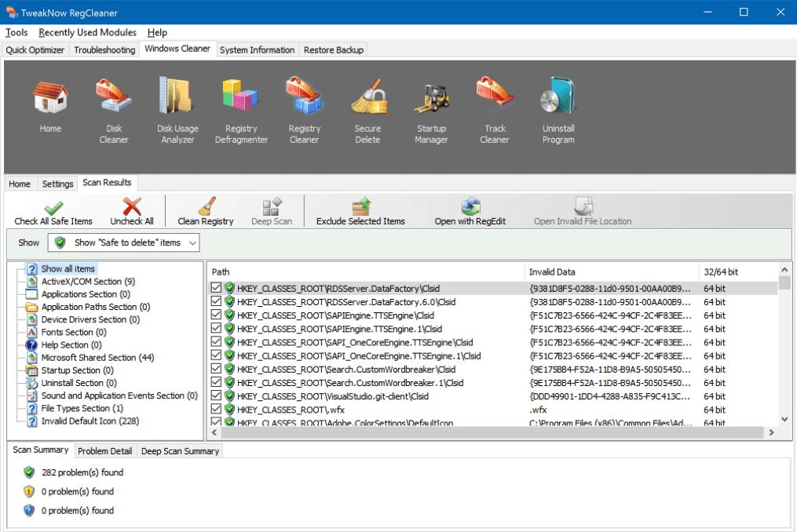Image resolution: width=797 pixels, height=532 pixels.
Task: Select Show all items in tree
Action: pyautogui.click(x=68, y=269)
